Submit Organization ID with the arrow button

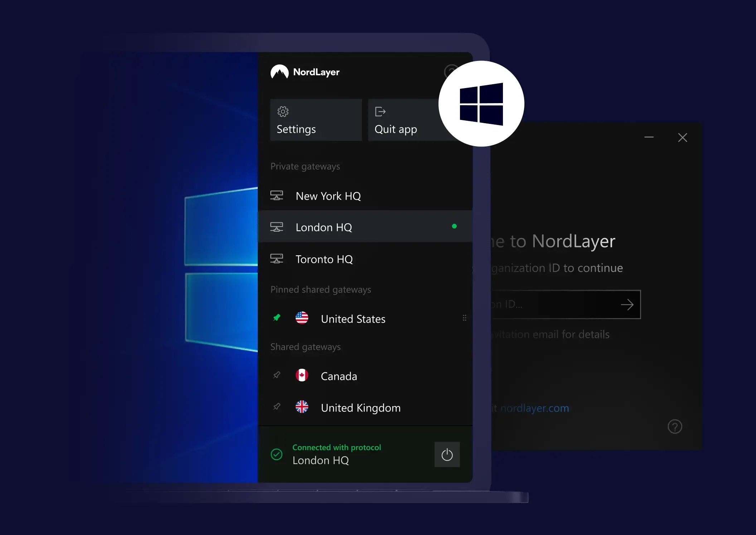pyautogui.click(x=628, y=305)
